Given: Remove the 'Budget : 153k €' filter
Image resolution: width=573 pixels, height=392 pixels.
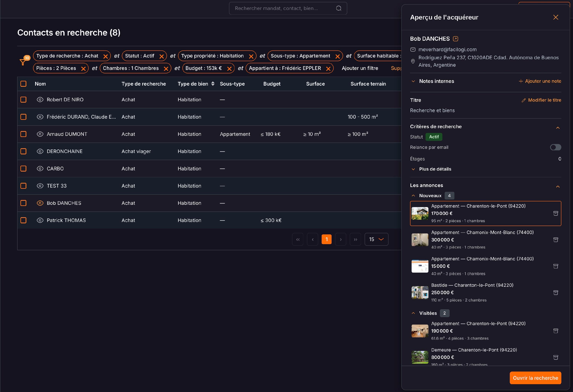Looking at the screenshot, I should tap(229, 69).
